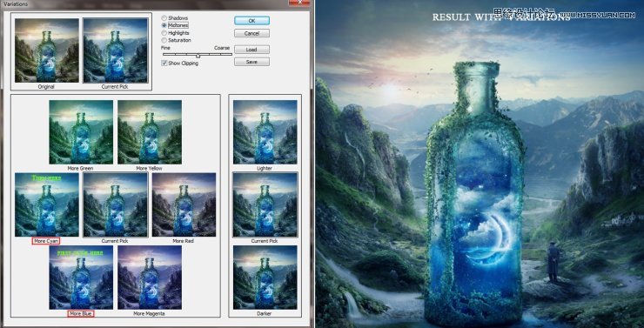Click the Save button
The height and width of the screenshot is (328, 644).
(252, 62)
